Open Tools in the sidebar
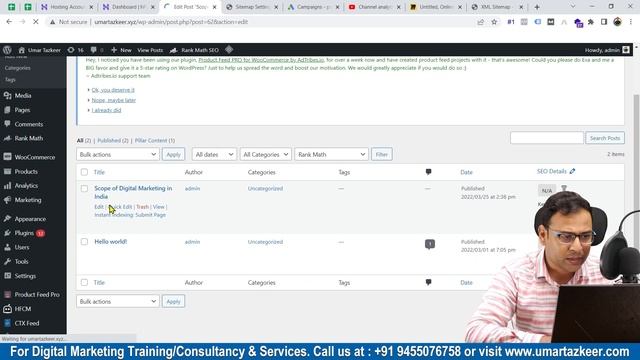640x360 pixels. click(21, 262)
